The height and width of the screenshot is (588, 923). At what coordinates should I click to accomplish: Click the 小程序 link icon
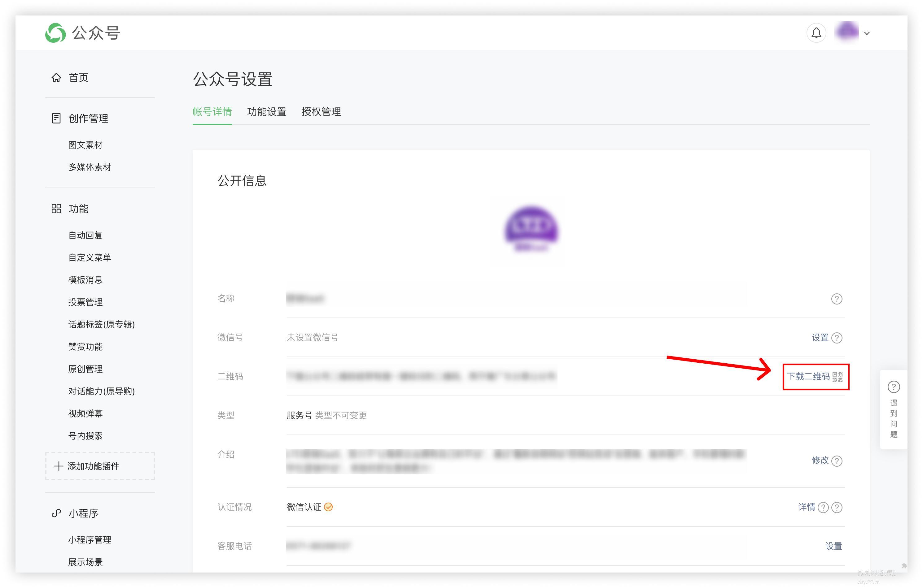pos(56,513)
